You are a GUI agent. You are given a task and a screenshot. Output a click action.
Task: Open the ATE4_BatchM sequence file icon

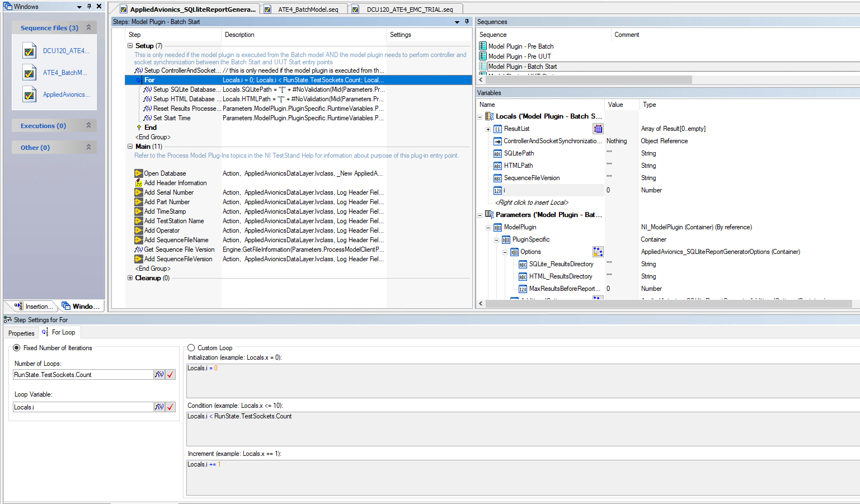coord(30,73)
